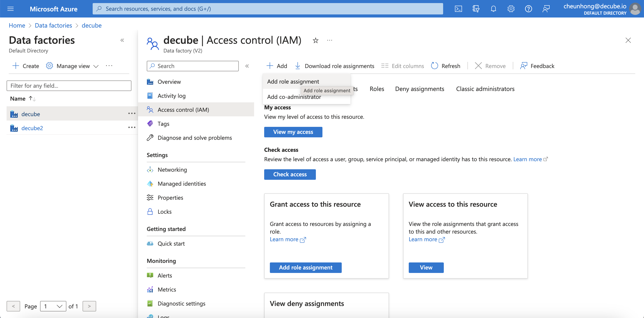Open notifications bell icon
The image size is (644, 318).
[x=493, y=9]
